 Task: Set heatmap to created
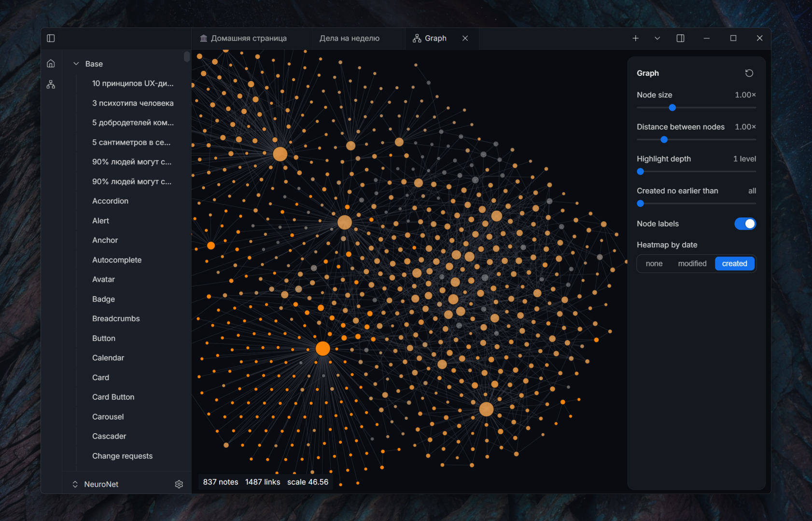coord(735,263)
